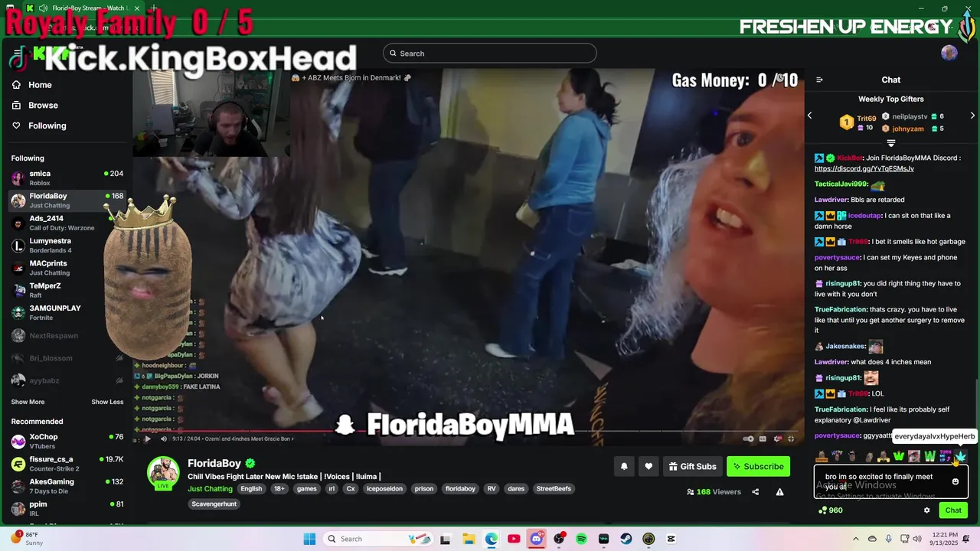Open Lumynestra Borderlands 4 channel

pos(67,245)
